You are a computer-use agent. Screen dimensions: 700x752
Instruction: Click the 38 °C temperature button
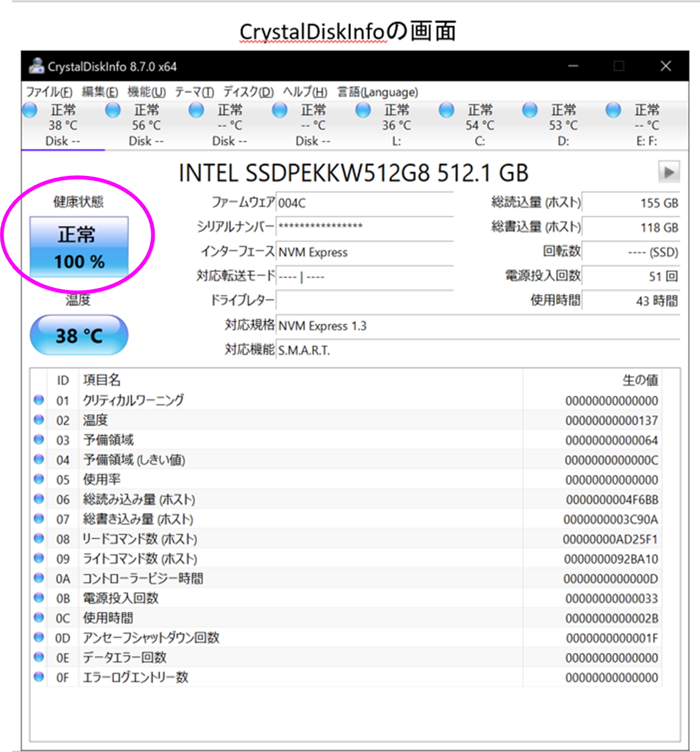[x=79, y=335]
